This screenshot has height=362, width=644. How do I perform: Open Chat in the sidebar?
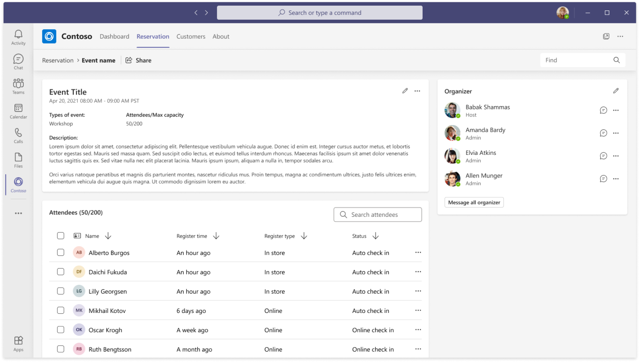pyautogui.click(x=18, y=62)
